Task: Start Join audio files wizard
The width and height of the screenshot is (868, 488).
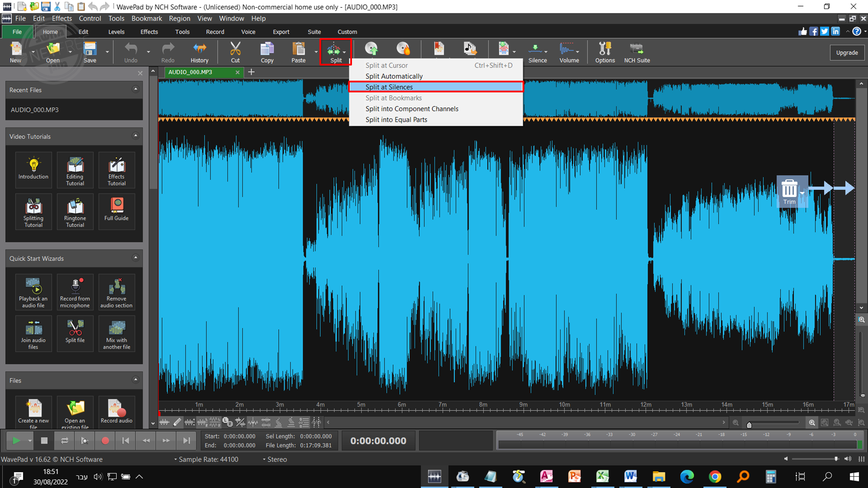Action: pos(33,333)
